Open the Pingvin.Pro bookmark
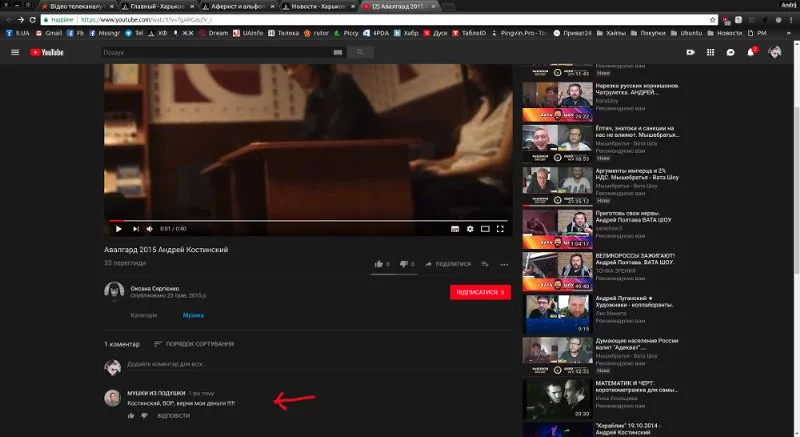 [x=518, y=33]
